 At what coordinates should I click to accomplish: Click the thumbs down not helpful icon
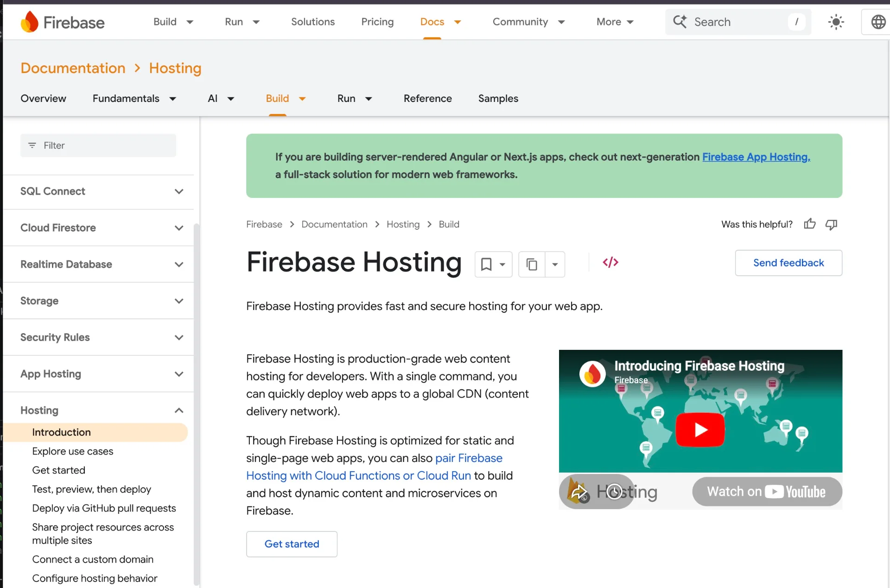tap(832, 224)
